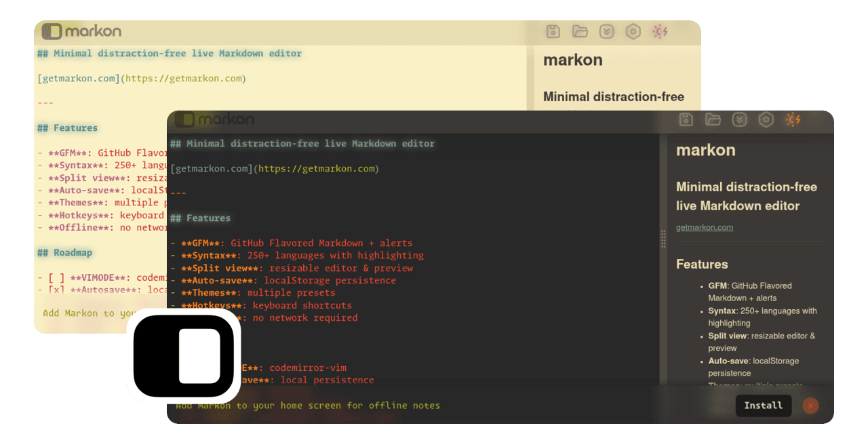Click the Install button in the dark window banner
The height and width of the screenshot is (434, 868).
point(764,406)
